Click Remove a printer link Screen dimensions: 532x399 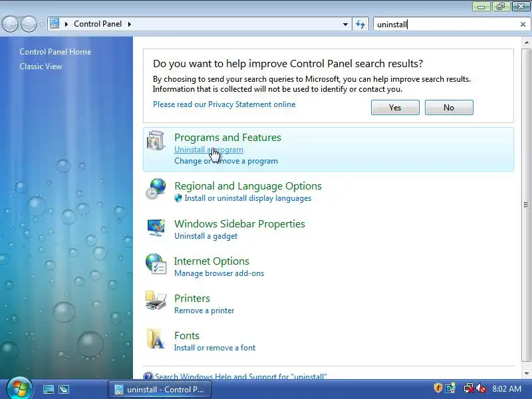(x=204, y=311)
